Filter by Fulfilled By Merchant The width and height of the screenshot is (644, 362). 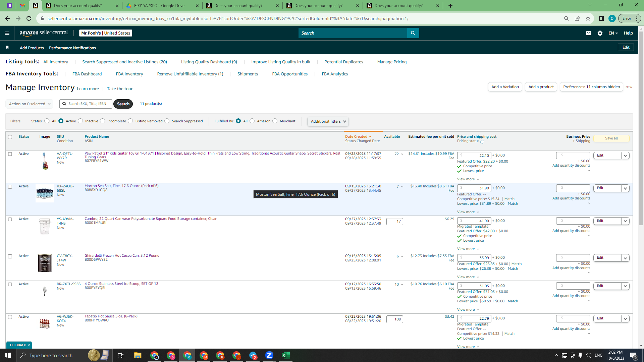click(x=275, y=121)
